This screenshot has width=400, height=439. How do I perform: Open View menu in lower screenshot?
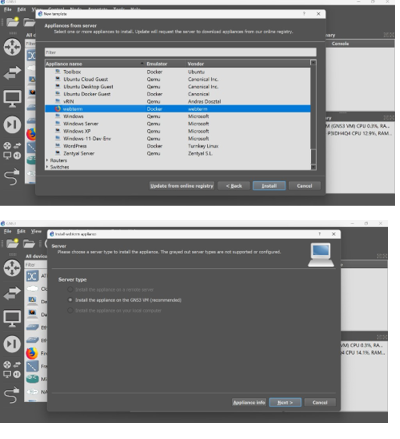[36, 231]
